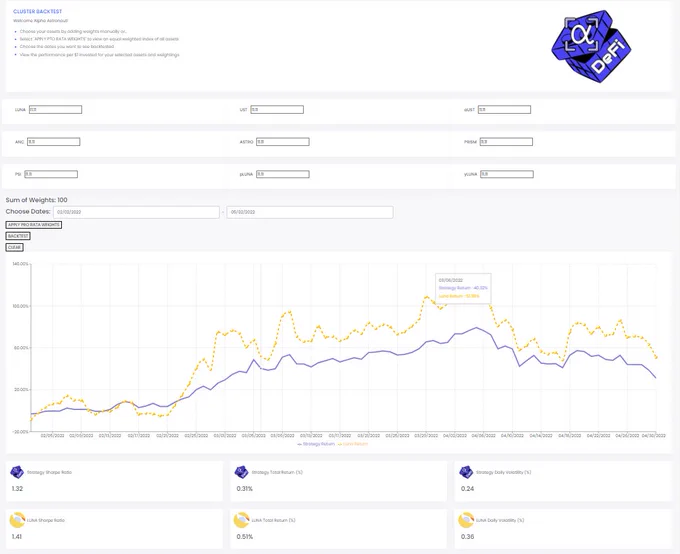
Task: Click the PSI weight input field
Action: point(51,174)
